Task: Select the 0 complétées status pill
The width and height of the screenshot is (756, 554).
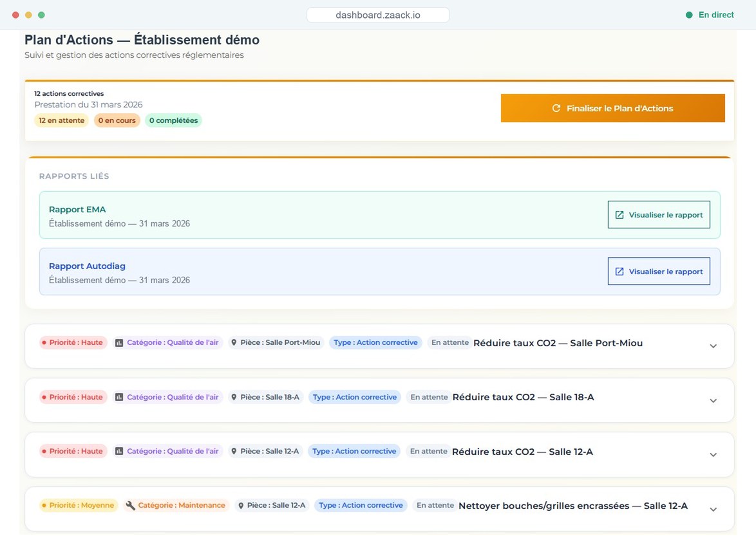Action: coord(174,120)
